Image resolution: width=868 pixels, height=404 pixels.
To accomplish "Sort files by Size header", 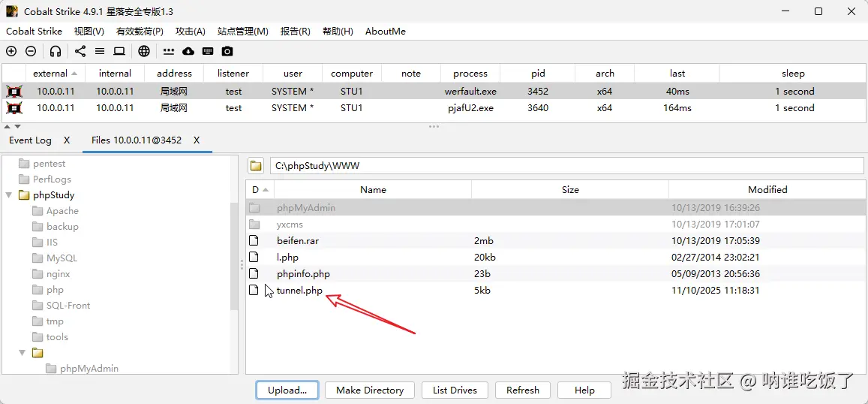I will 570,189.
